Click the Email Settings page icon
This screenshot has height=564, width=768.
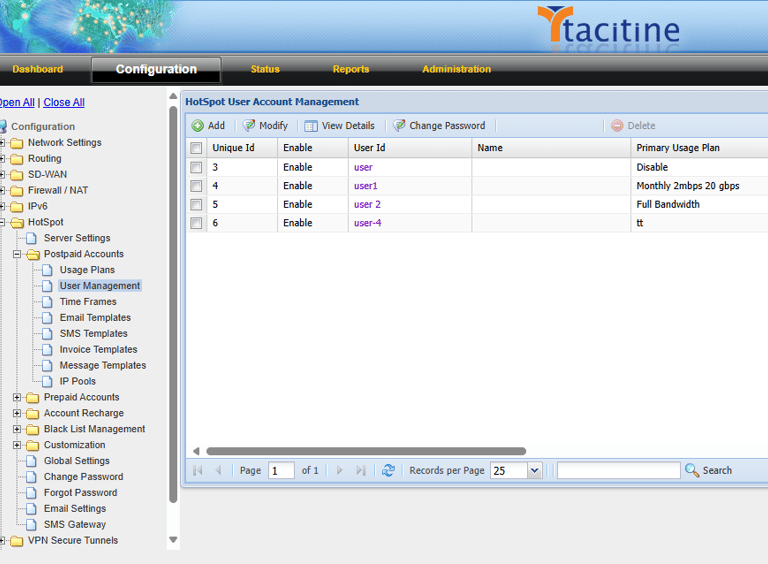[31, 509]
